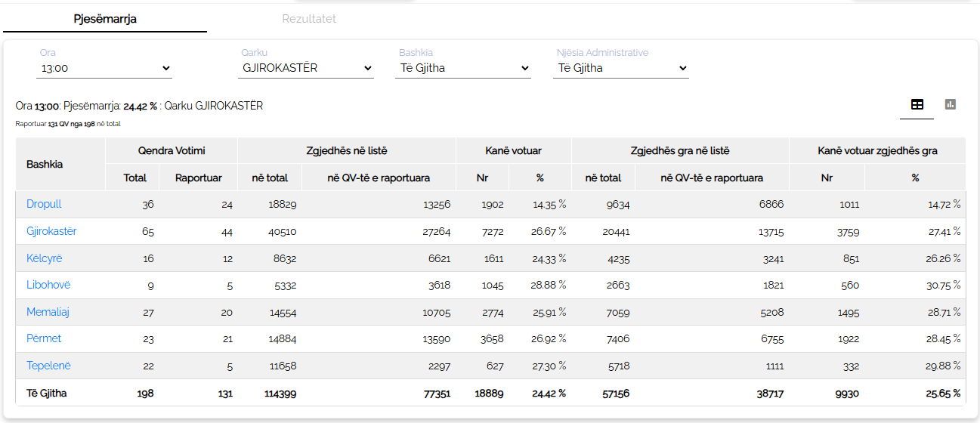Click the Kanë votuar zgjedhës gra header
This screenshot has height=423, width=980.
coord(877,150)
